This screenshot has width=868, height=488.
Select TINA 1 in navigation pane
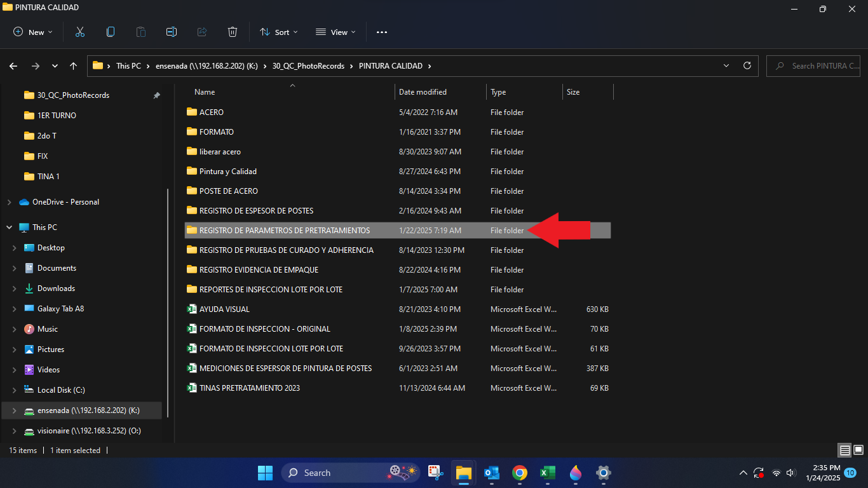click(x=48, y=177)
